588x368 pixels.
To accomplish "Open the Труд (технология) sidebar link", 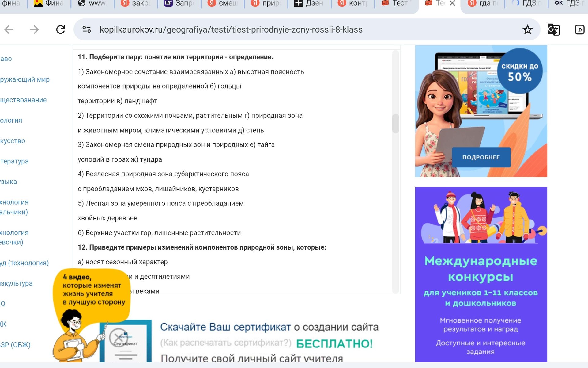I will pos(24,263).
